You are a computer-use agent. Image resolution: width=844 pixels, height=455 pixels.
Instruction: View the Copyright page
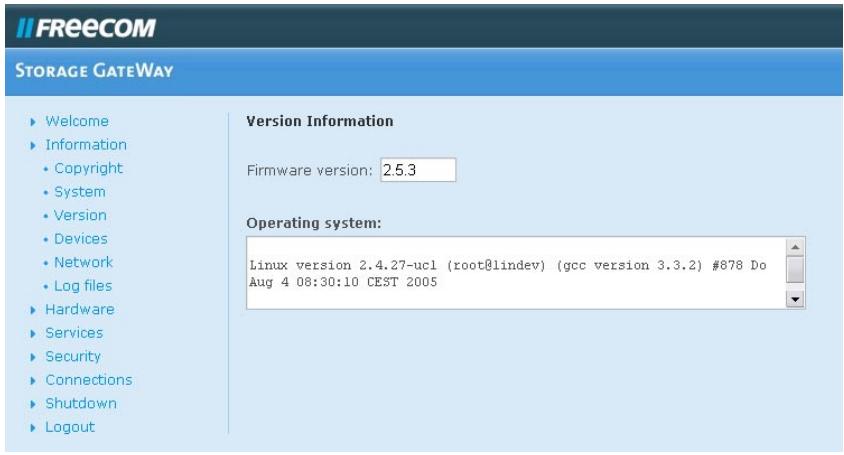point(88,169)
